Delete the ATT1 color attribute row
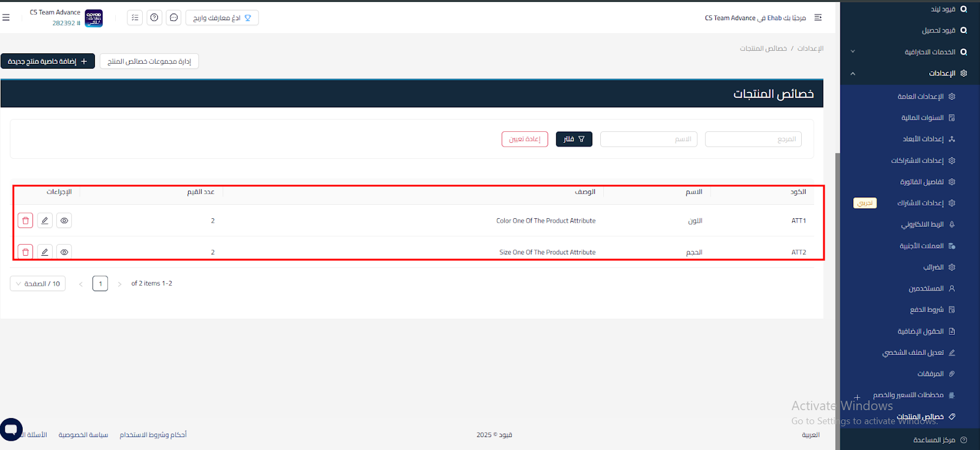This screenshot has width=980, height=450. (x=25, y=221)
